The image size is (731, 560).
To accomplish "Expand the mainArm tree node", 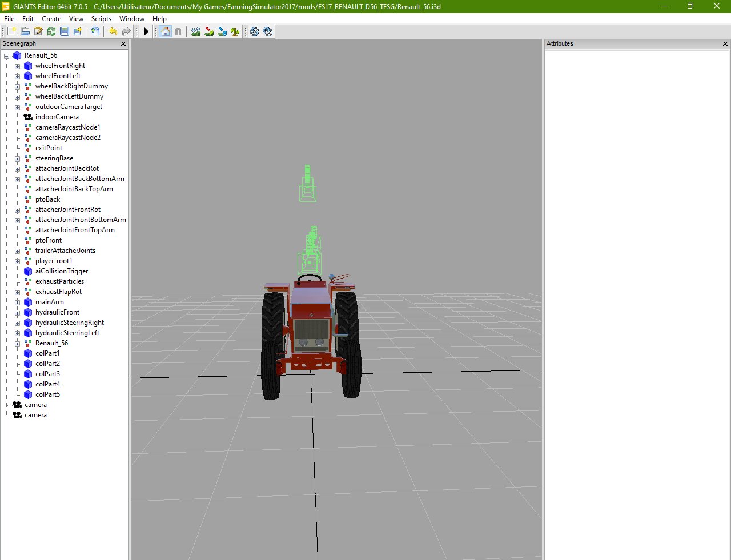I will coord(18,303).
